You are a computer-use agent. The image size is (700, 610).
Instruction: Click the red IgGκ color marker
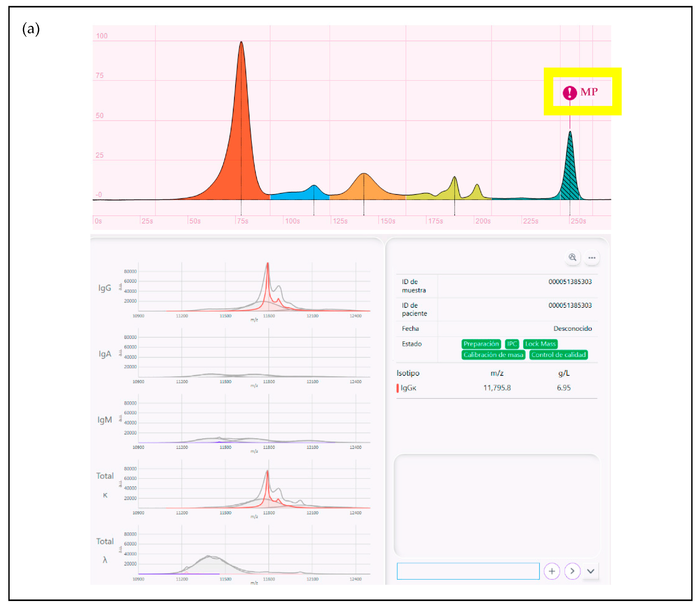pos(397,388)
